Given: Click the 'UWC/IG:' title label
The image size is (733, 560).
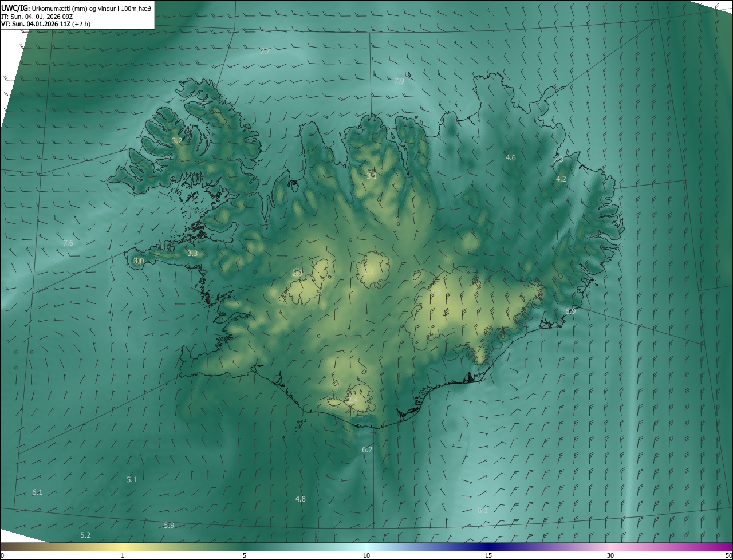Looking at the screenshot, I should pos(15,8).
